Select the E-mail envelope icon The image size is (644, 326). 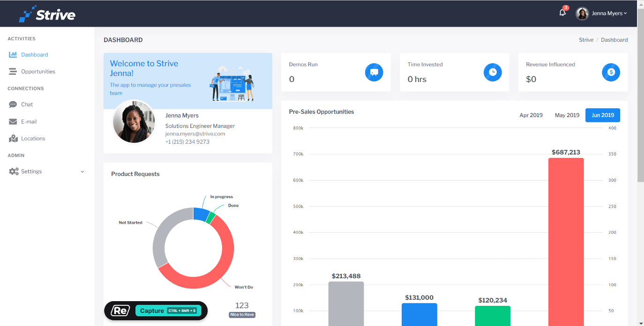coord(14,121)
